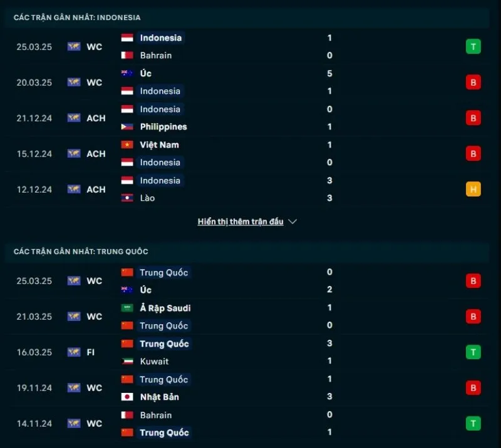
Task: Expand the Hiển thị thêm trận đấu section
Action: click(240, 221)
